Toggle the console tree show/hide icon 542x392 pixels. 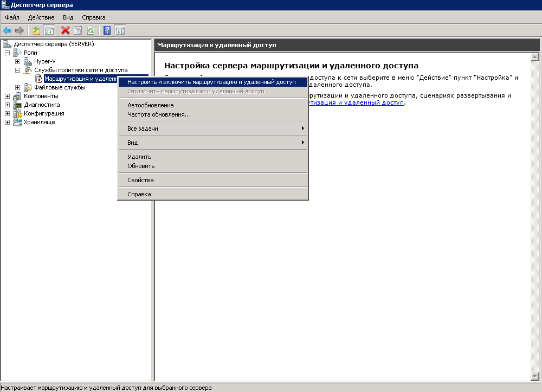point(49,31)
